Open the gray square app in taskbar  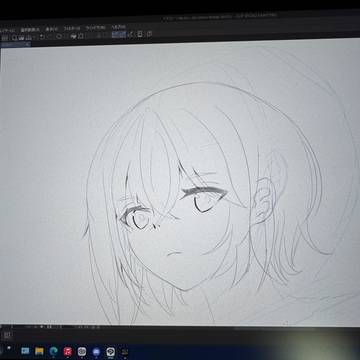click(x=82, y=351)
